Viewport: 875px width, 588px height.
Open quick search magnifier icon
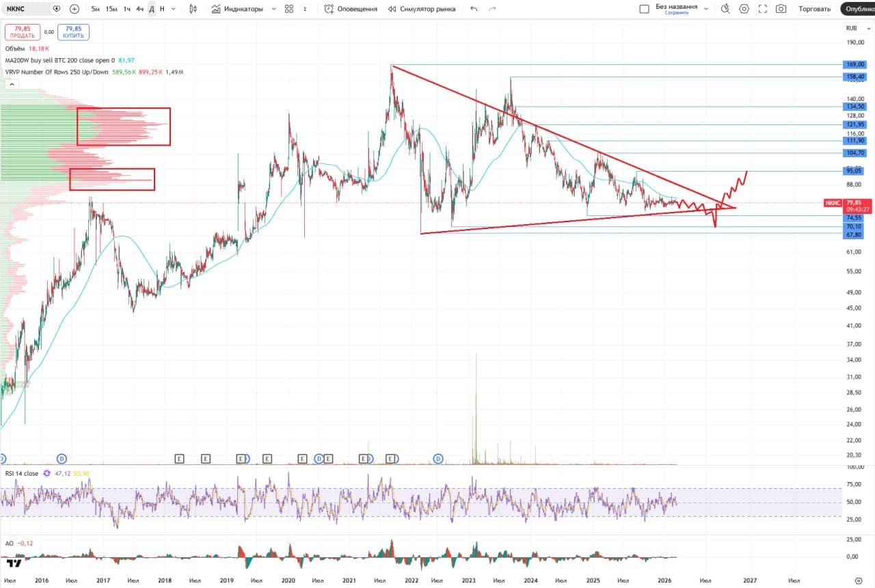click(x=725, y=9)
